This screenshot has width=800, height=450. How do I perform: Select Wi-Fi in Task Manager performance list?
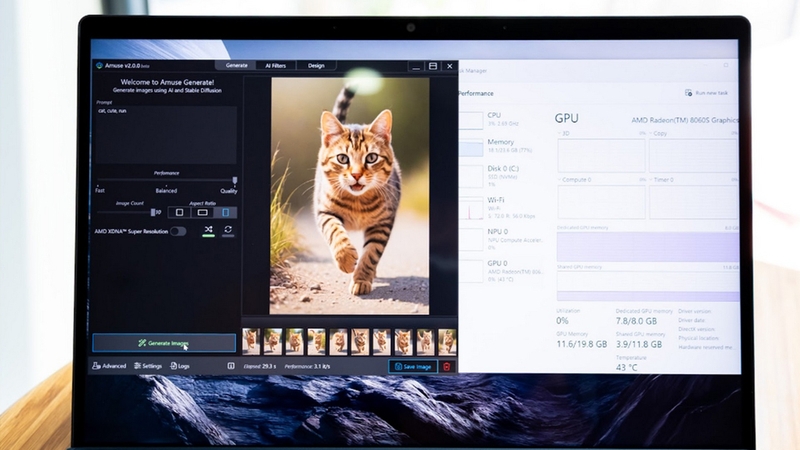(x=503, y=207)
